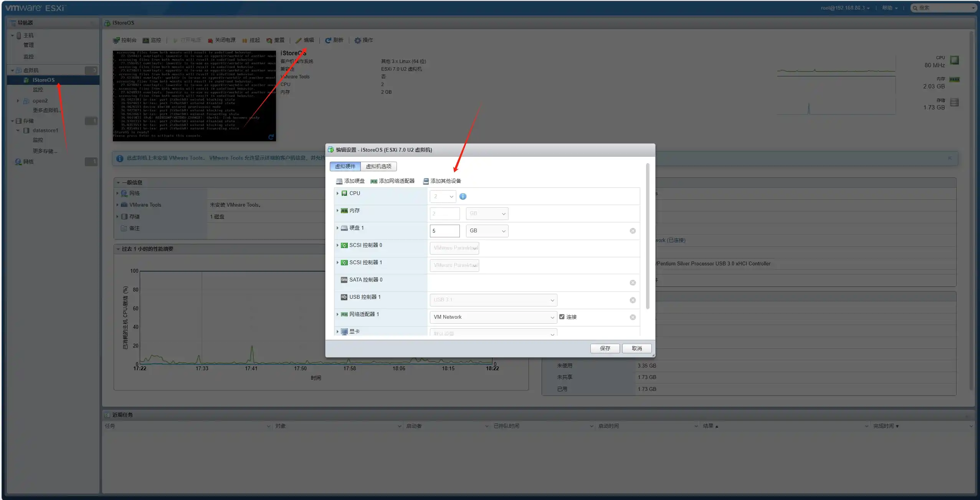This screenshot has width=980, height=500.
Task: Click the 挂起 suspend toolbar button
Action: 251,40
